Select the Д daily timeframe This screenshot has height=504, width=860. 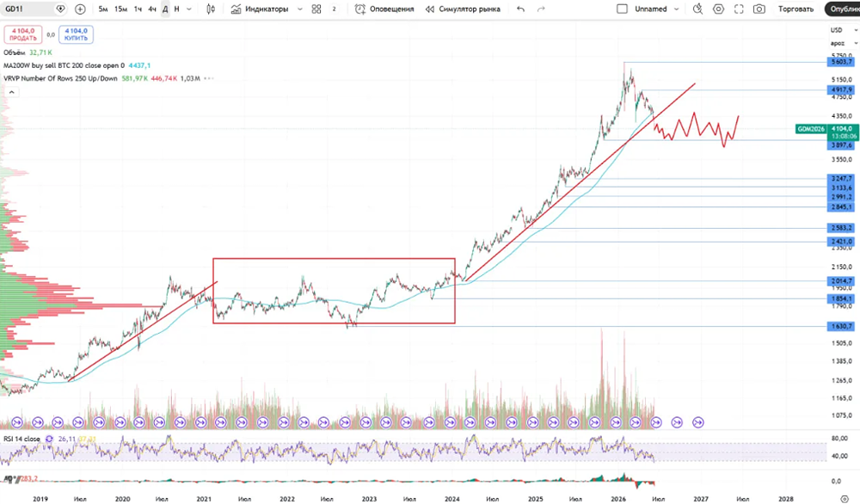coord(164,9)
